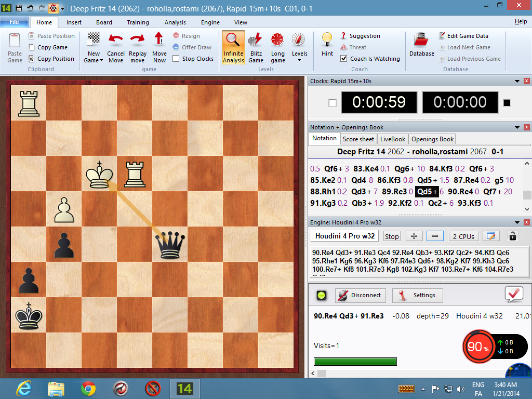Close the Clocks panel
This screenshot has height=399, width=532.
tap(527, 81)
